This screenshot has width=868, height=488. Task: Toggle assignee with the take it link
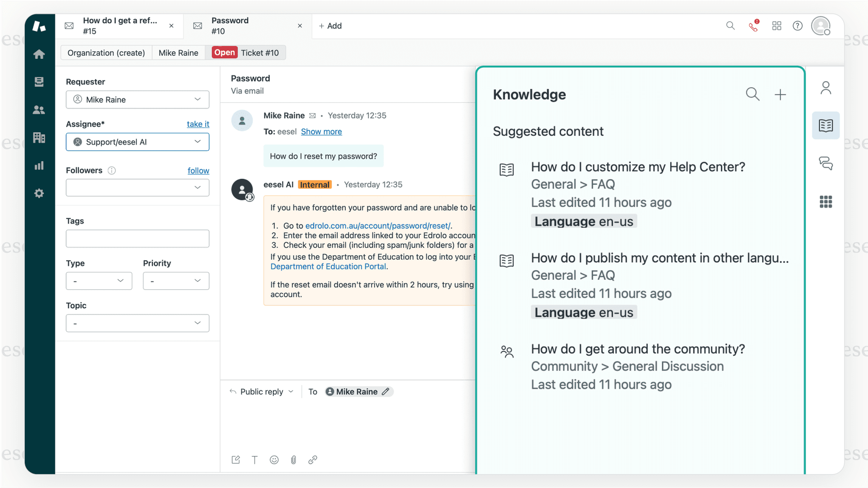coord(198,124)
